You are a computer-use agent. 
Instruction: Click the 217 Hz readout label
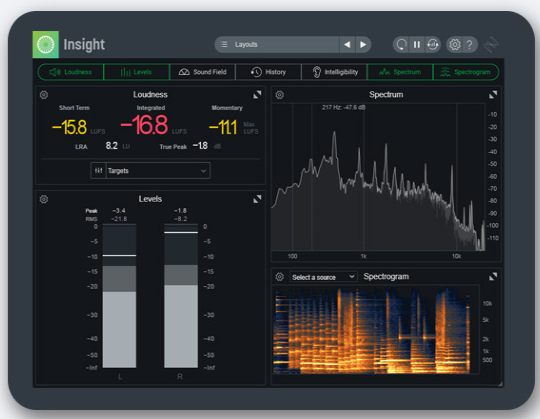coord(343,107)
